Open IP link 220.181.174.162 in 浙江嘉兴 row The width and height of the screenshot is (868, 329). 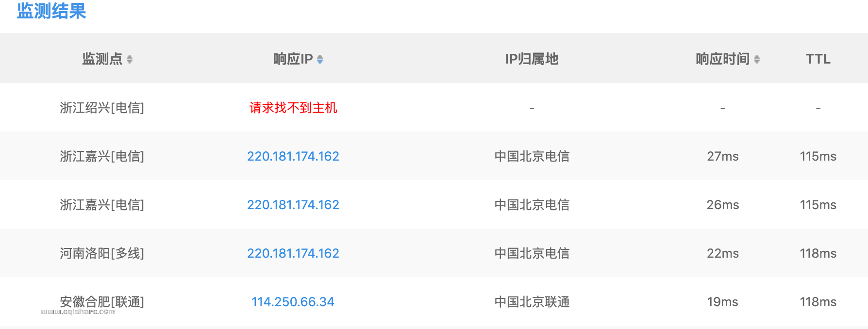(x=293, y=156)
